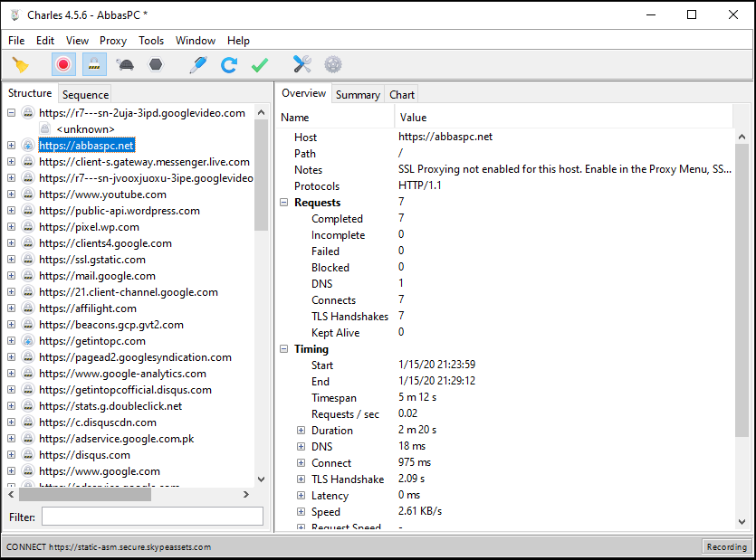This screenshot has width=756, height=560.
Task: Toggle the red Record button
Action: [63, 64]
